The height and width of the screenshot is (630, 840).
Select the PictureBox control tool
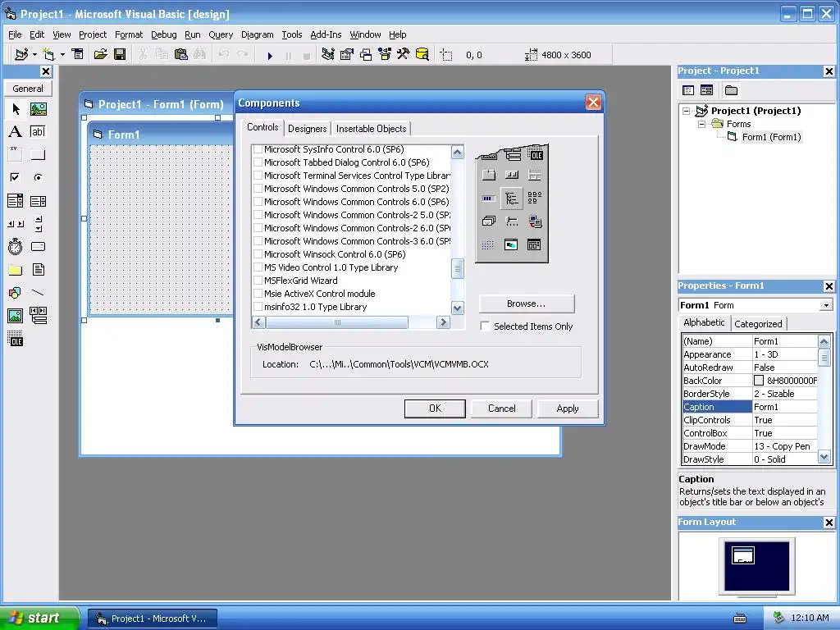pos(38,109)
